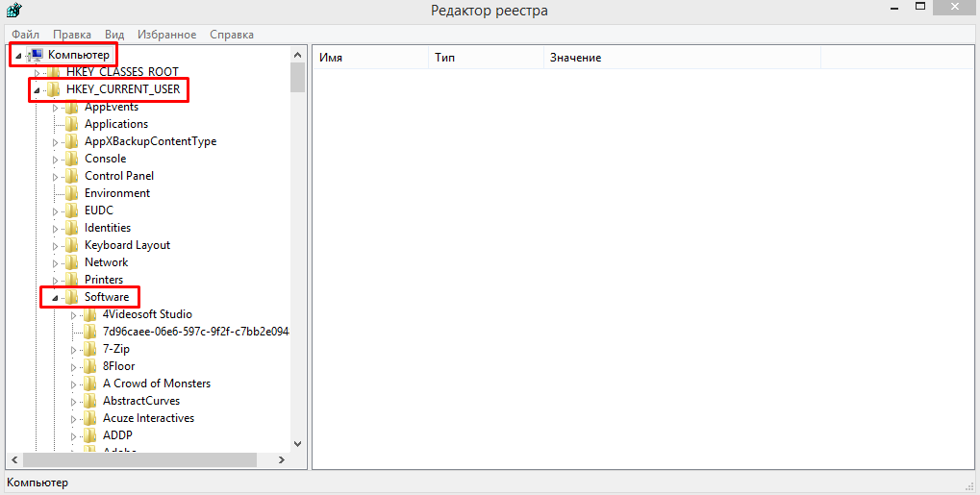Click the Компьютер computer icon in tree
The image size is (980, 495).
[x=37, y=55]
